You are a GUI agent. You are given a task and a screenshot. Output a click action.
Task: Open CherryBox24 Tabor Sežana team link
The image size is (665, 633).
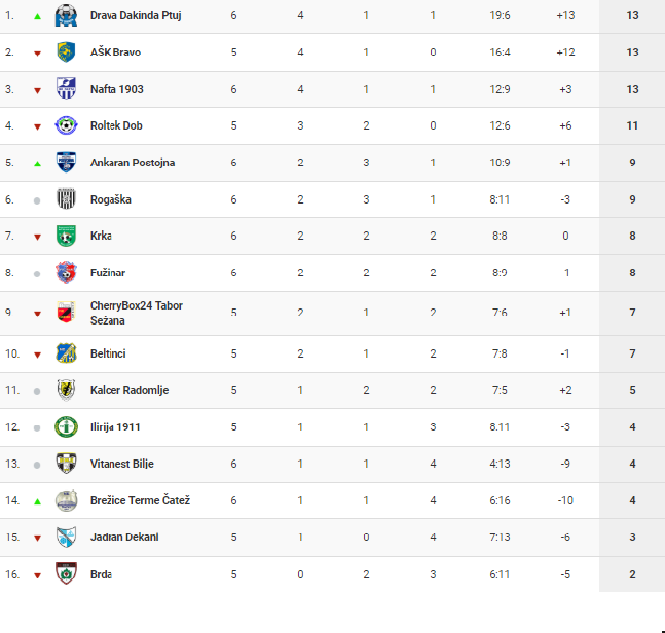[136, 312]
